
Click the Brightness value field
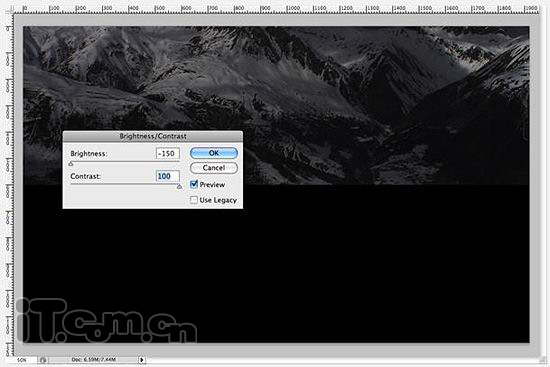[168, 153]
